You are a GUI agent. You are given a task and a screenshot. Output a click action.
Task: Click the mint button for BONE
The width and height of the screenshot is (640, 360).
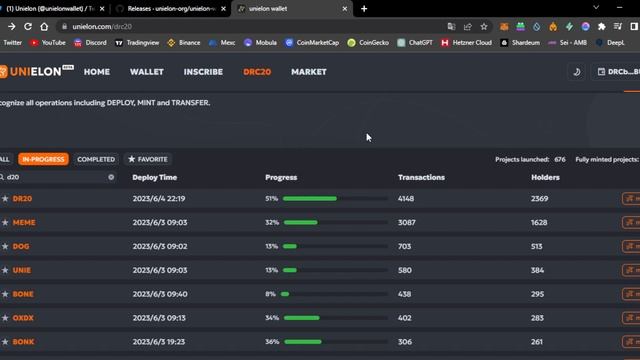tap(631, 294)
